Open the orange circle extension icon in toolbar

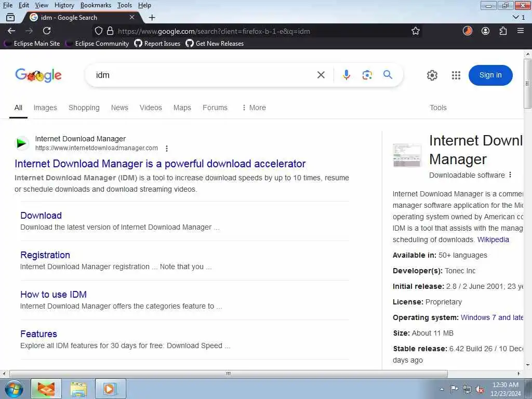468,31
